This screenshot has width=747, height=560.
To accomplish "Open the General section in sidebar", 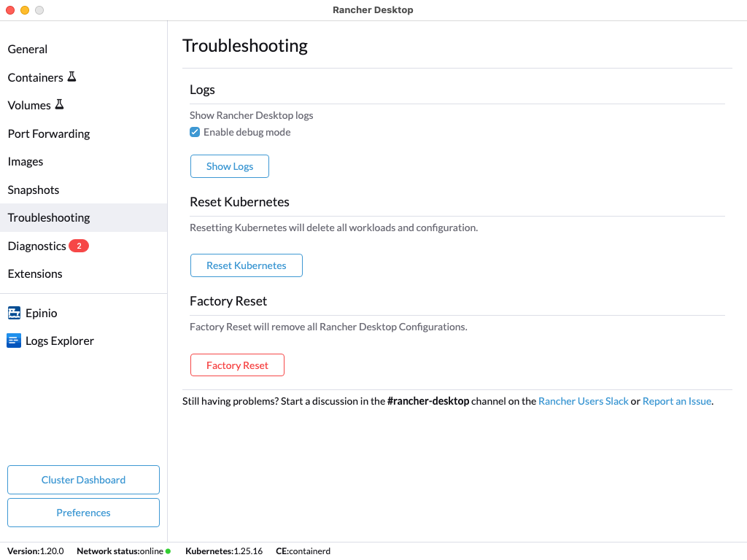I will (x=28, y=49).
